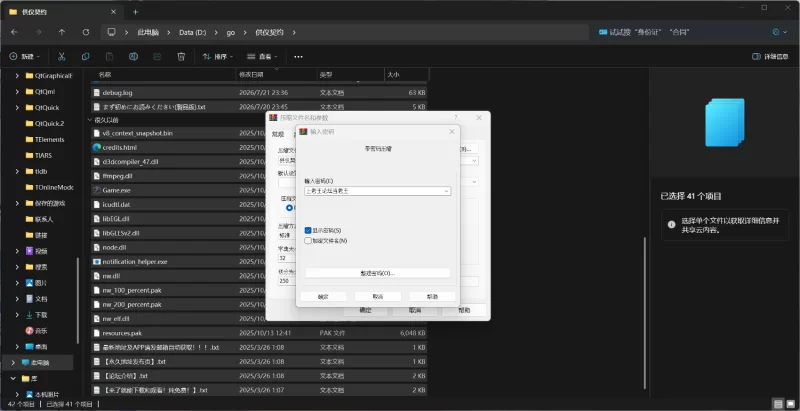This screenshot has width=800, height=411.
Task: Sort by the Name column header
Action: click(163, 75)
